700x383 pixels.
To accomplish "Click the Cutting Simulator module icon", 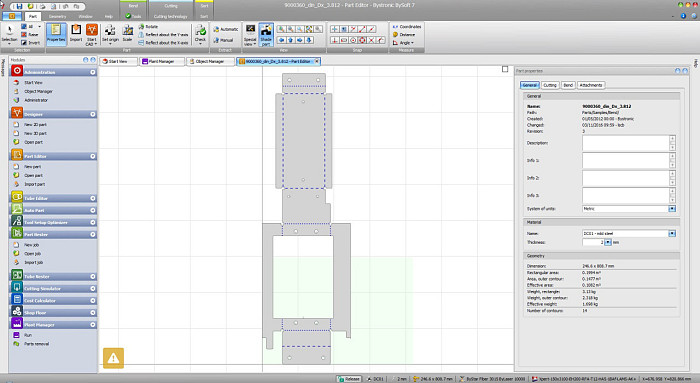I will point(17,287).
